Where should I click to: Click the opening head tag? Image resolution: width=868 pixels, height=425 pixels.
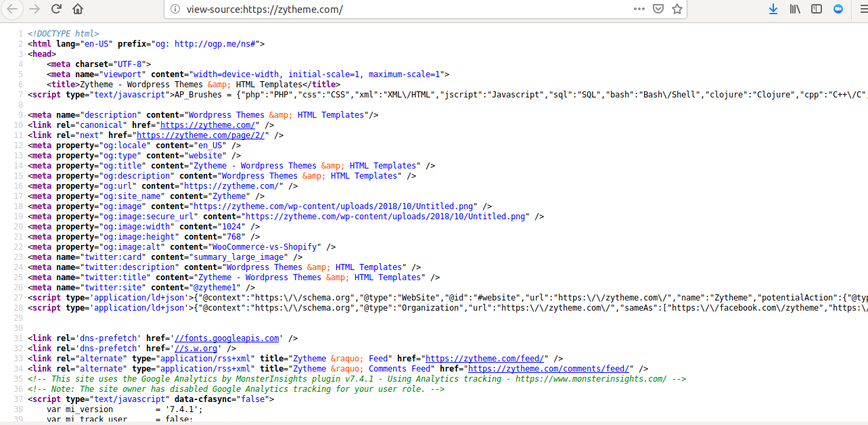42,54
